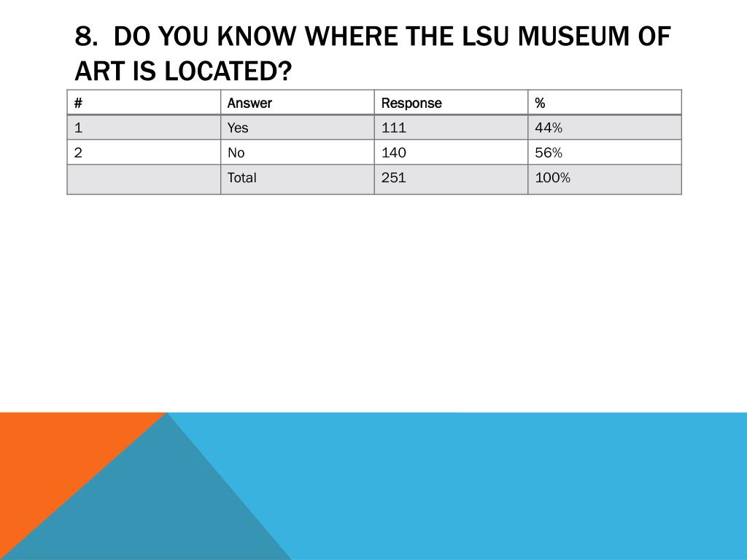This screenshot has width=747, height=560.
Task: Click row number 1 cell
Action: pos(144,127)
